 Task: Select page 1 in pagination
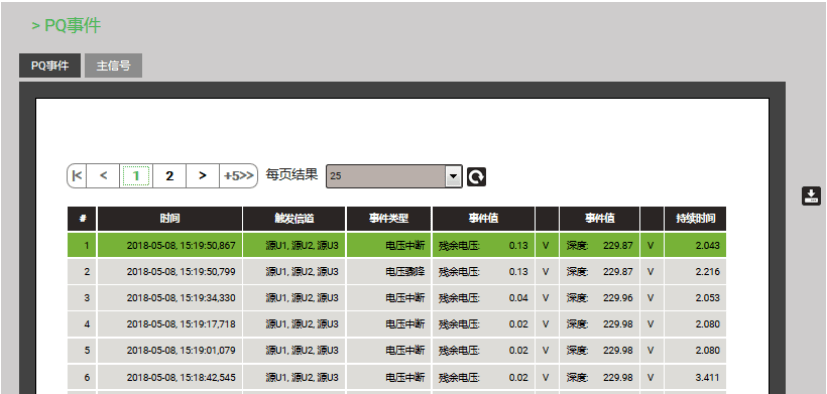click(x=136, y=176)
